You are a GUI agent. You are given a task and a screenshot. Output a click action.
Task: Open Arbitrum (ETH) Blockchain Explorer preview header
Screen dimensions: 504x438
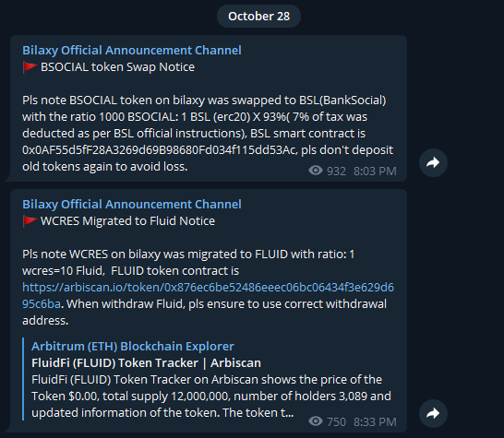[x=132, y=346]
